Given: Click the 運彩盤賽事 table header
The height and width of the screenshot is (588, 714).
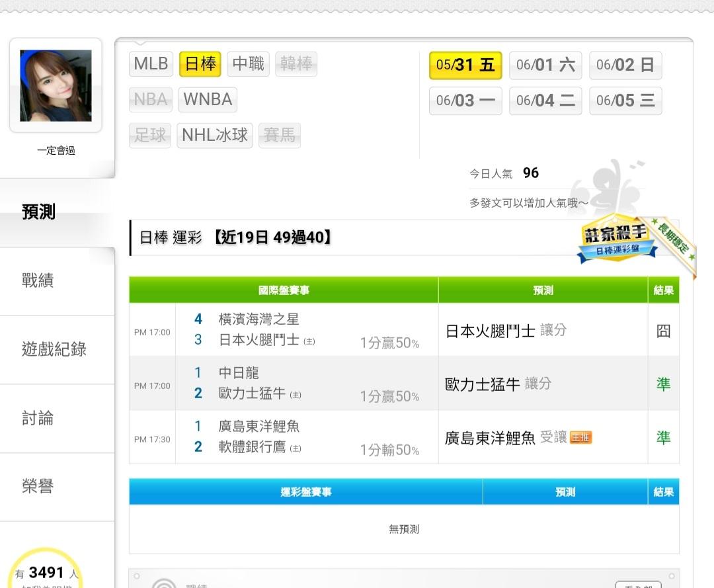Looking at the screenshot, I should [306, 492].
